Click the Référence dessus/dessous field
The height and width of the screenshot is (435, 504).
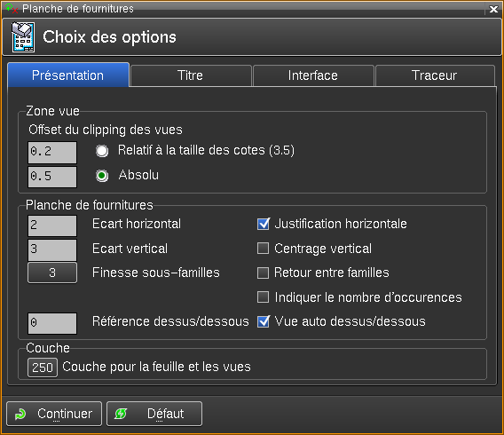(52, 323)
